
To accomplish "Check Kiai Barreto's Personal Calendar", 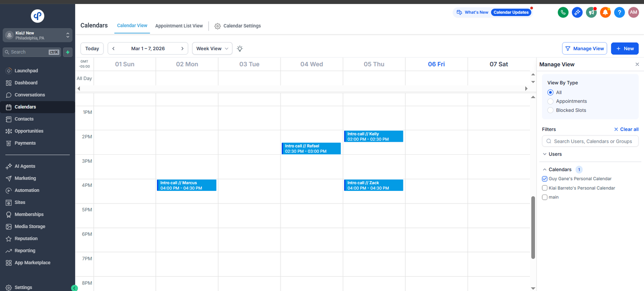I will (x=545, y=188).
